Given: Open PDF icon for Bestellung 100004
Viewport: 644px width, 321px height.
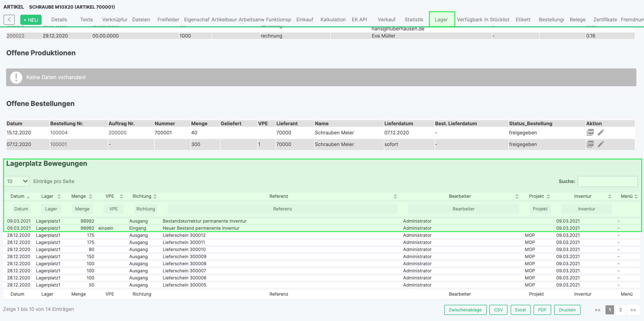Looking at the screenshot, I should 590,132.
